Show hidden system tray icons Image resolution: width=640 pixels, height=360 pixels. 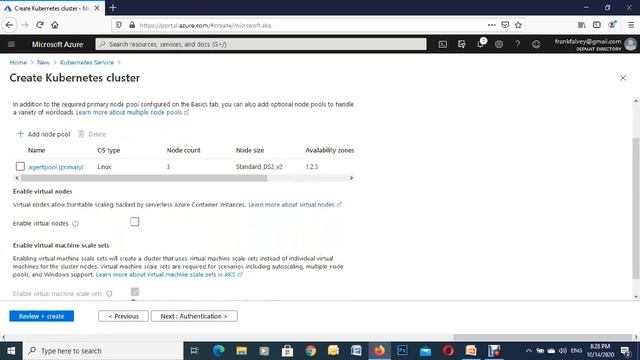point(529,351)
